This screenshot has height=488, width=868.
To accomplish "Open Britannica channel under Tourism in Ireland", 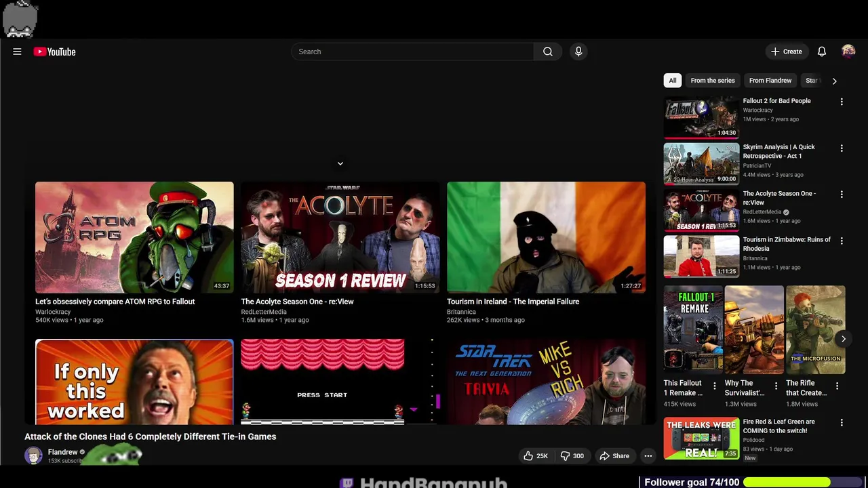I will [x=461, y=312].
